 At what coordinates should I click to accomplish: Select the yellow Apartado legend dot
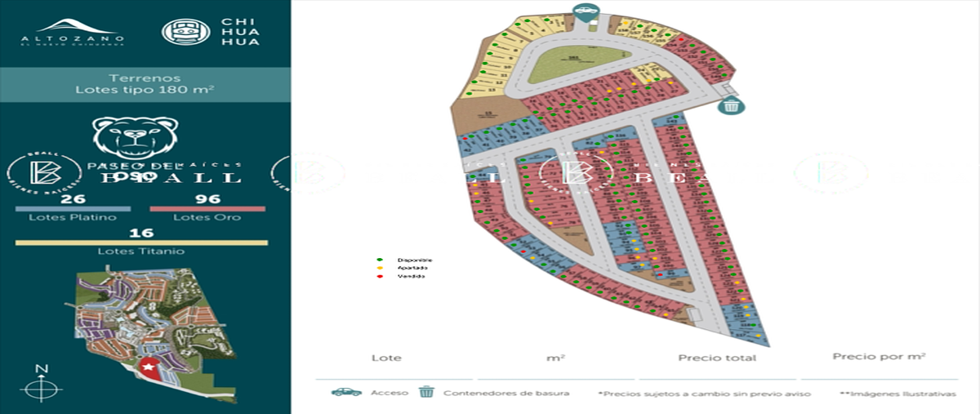378,268
